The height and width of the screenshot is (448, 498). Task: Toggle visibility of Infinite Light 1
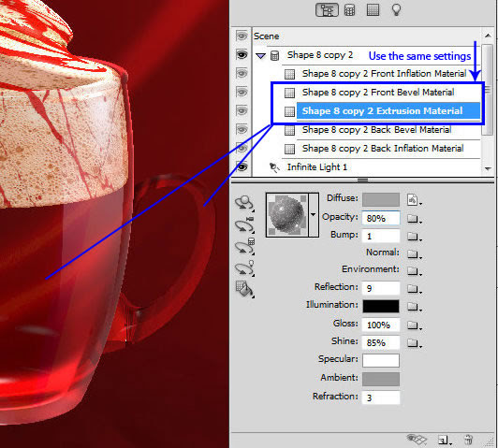point(242,166)
